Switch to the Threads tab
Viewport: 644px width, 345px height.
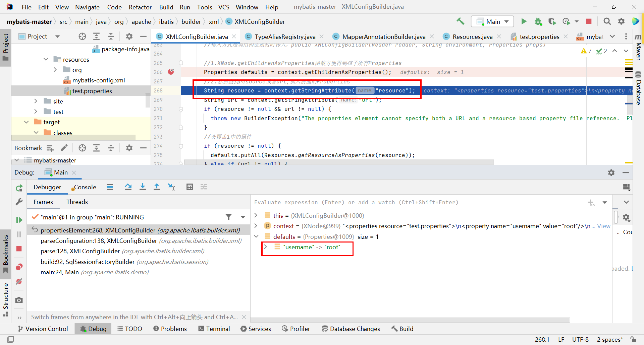[x=77, y=202]
